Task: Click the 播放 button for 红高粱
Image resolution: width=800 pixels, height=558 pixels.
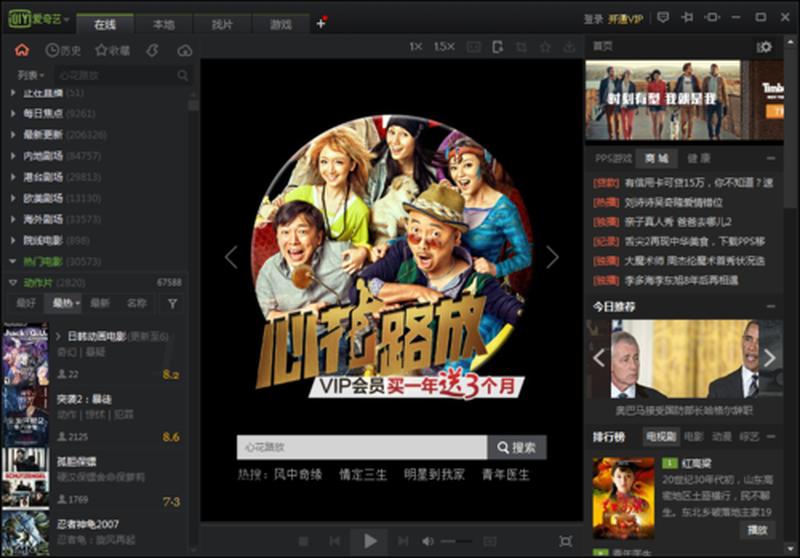Action: [x=757, y=530]
